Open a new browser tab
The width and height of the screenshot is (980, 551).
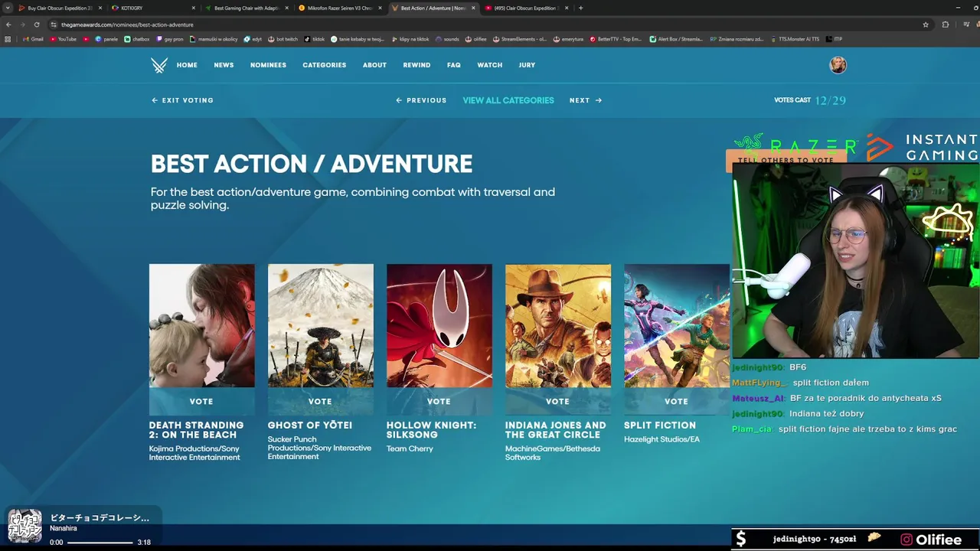580,8
